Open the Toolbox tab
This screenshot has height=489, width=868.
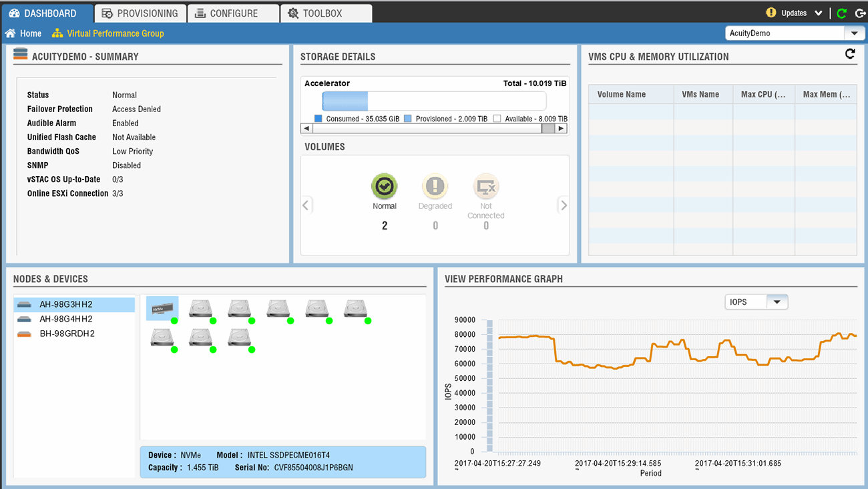(314, 13)
